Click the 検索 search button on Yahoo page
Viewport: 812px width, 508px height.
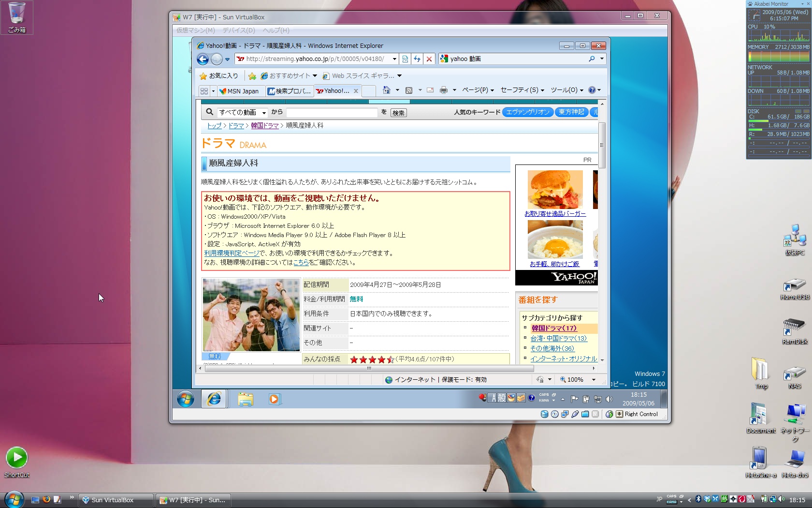(398, 113)
